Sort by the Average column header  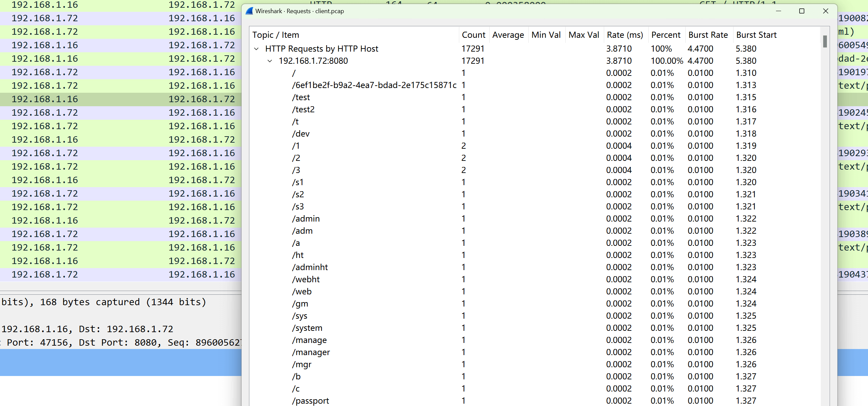coord(508,35)
